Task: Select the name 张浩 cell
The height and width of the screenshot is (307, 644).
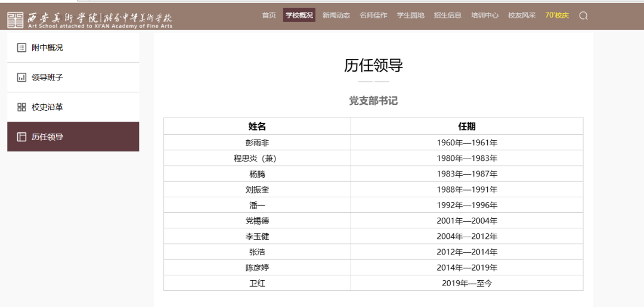Action: (x=257, y=252)
